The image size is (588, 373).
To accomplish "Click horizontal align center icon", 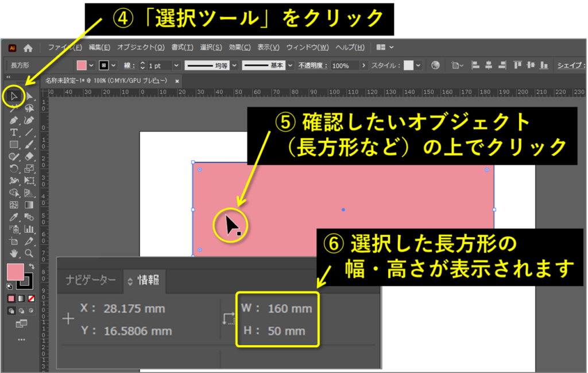I will pyautogui.click(x=489, y=66).
